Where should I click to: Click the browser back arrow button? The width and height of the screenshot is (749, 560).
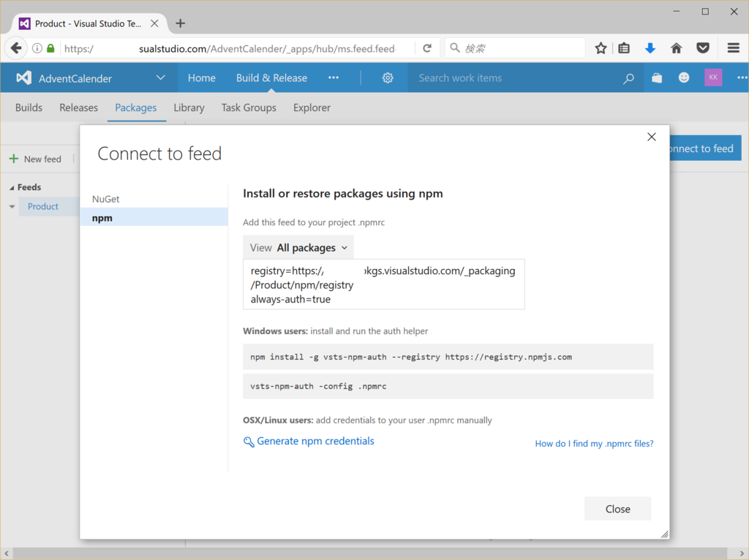pos(16,48)
